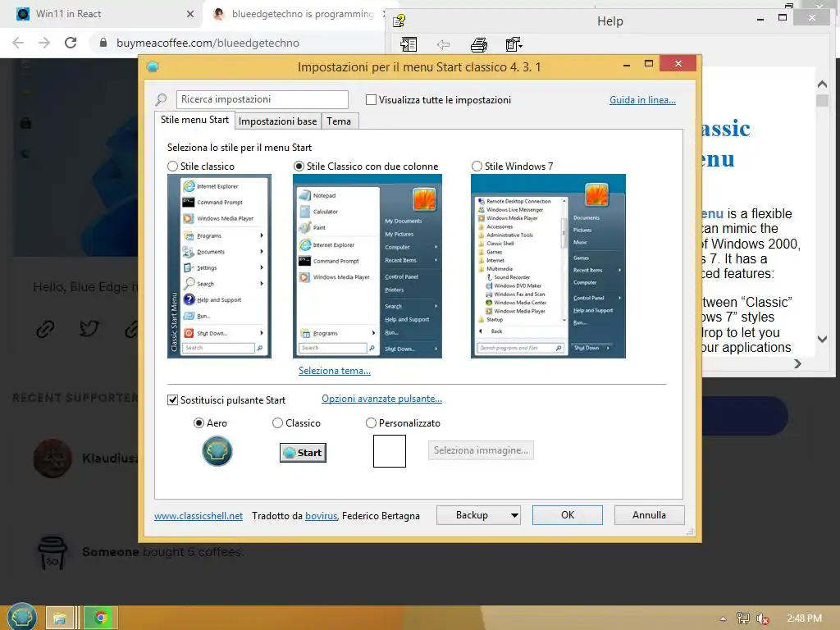The image size is (840, 630).
Task: Toggle Visualizza tutte le impostazioni checkbox
Action: pos(371,99)
